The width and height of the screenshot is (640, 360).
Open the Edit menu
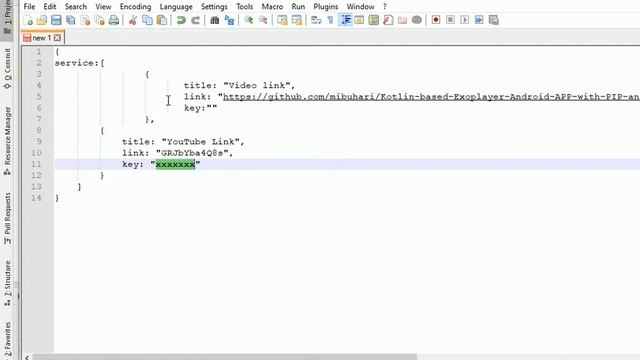pos(50,7)
